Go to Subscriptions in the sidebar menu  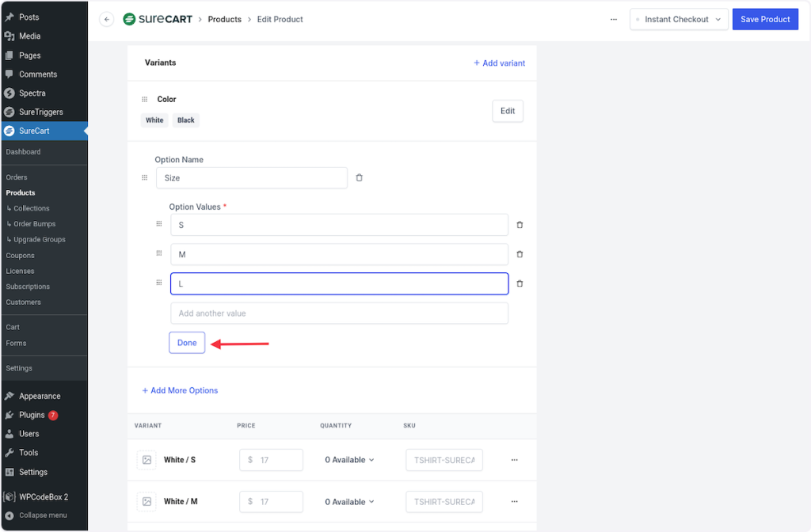point(28,287)
